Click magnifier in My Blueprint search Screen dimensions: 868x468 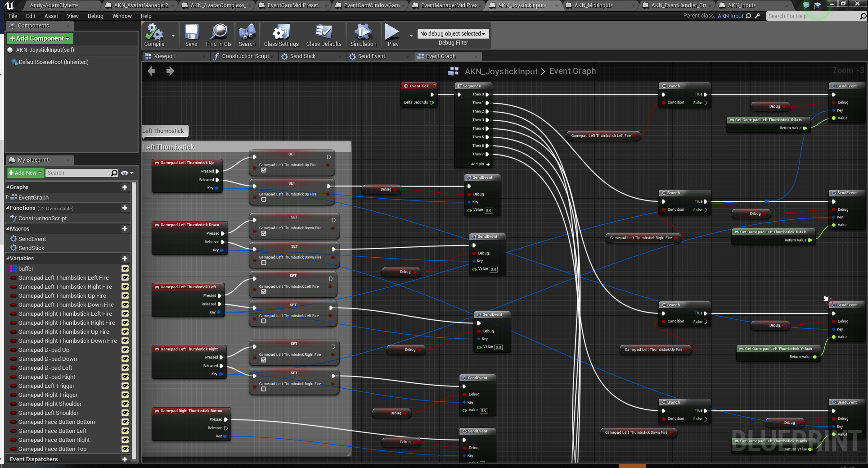114,173
